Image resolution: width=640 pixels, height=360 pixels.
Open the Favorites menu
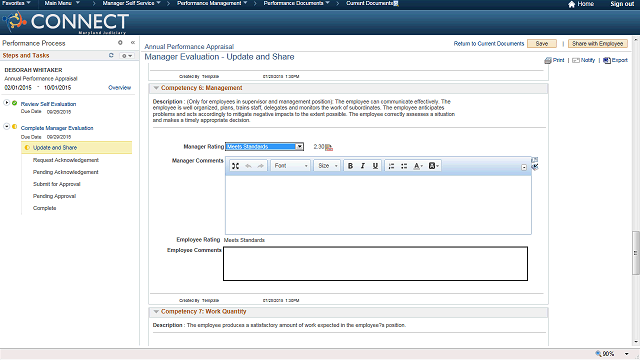click(x=16, y=3)
